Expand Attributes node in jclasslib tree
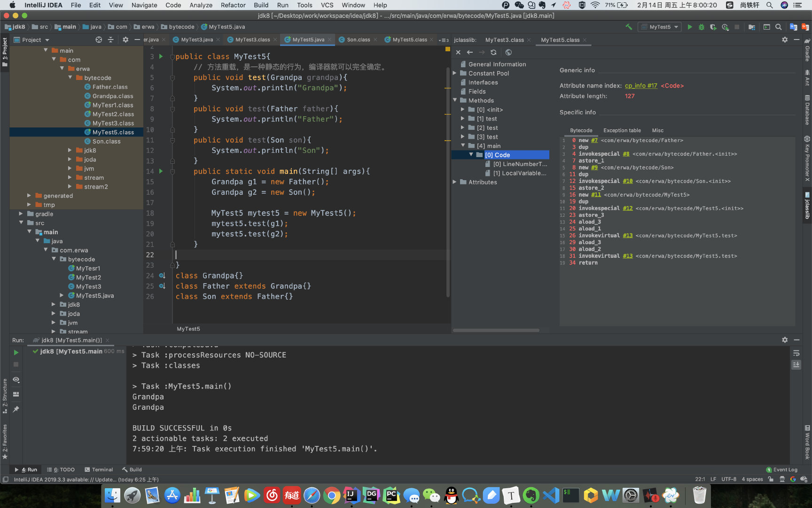This screenshot has width=812, height=508. click(x=455, y=182)
